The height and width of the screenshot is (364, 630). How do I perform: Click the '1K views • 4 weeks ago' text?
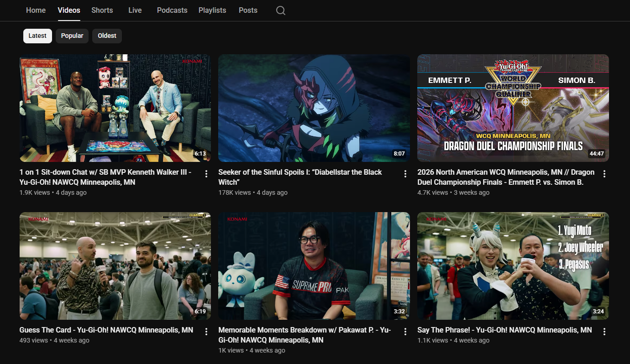[x=252, y=350]
